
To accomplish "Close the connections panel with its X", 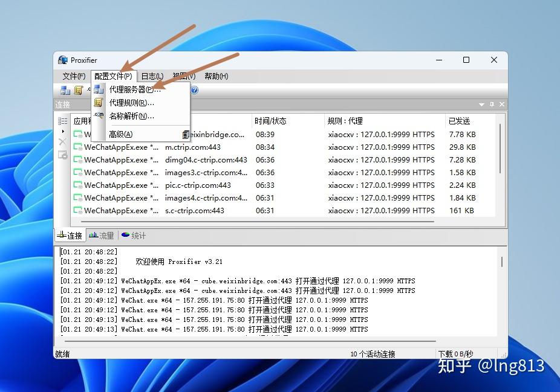I will click(x=502, y=104).
